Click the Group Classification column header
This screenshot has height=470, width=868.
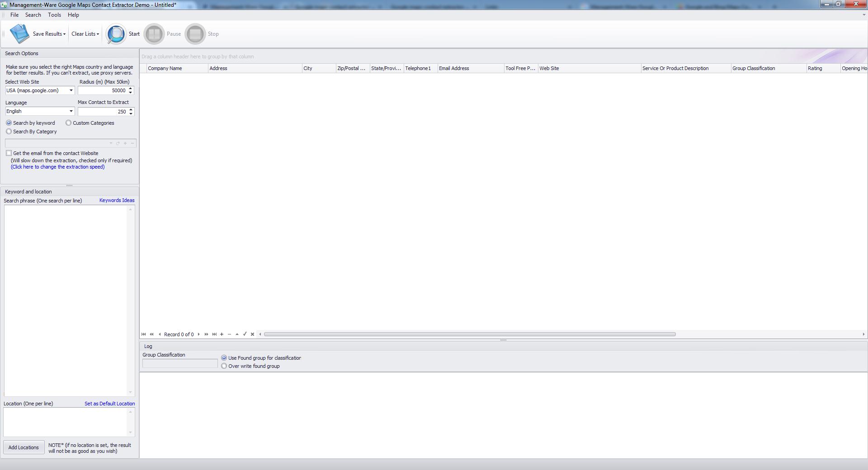click(769, 68)
